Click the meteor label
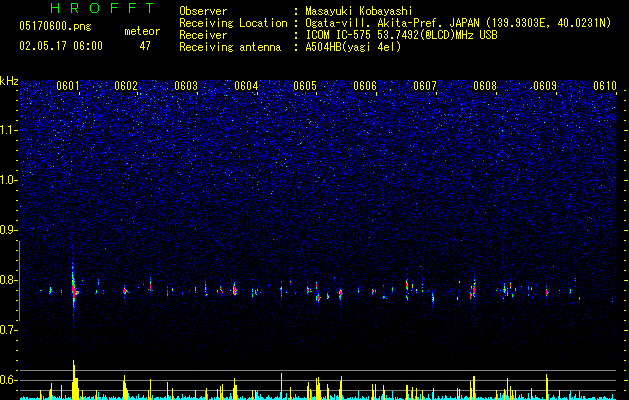The width and height of the screenshot is (629, 400). 142,31
